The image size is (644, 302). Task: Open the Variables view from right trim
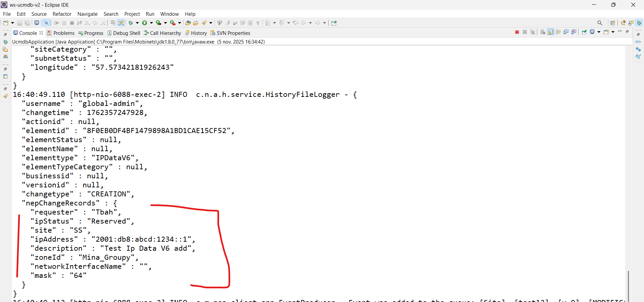[x=638, y=42]
